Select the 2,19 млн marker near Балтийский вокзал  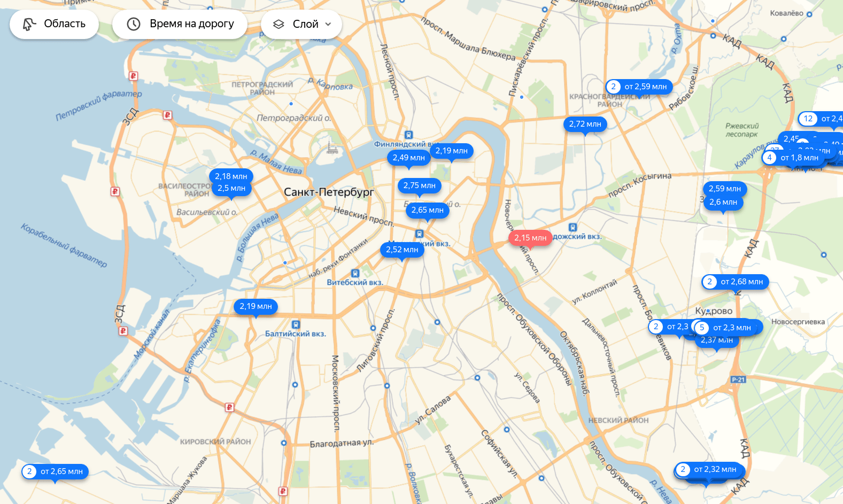256,306
